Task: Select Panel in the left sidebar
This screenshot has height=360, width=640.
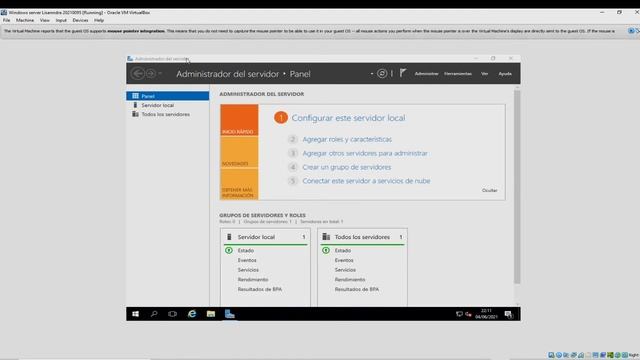Action: click(x=167, y=96)
